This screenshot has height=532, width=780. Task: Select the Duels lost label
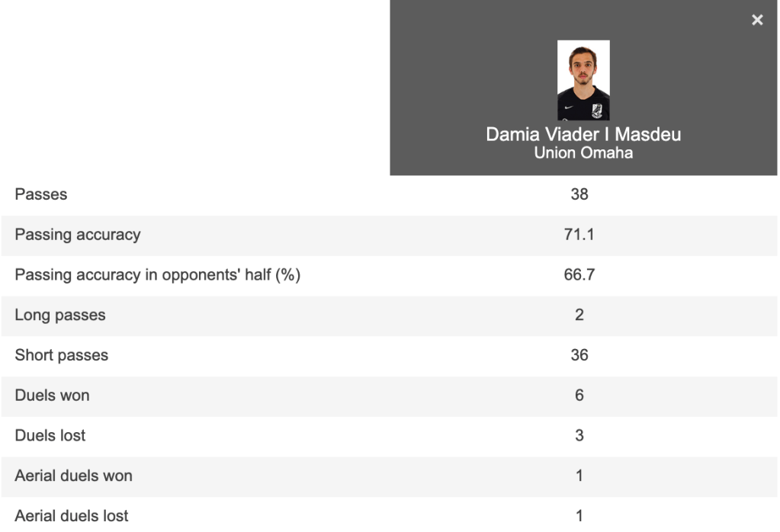coord(50,436)
